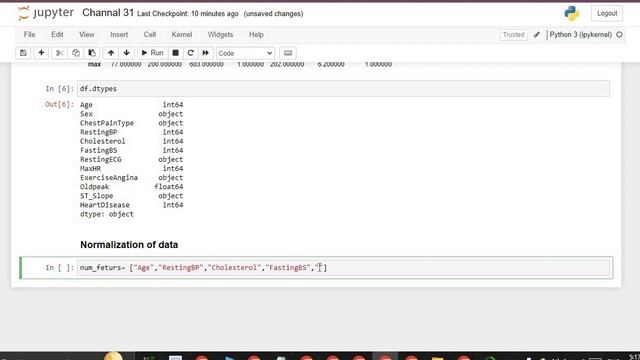Click the Python logo icon
640x360 pixels.
[572, 13]
